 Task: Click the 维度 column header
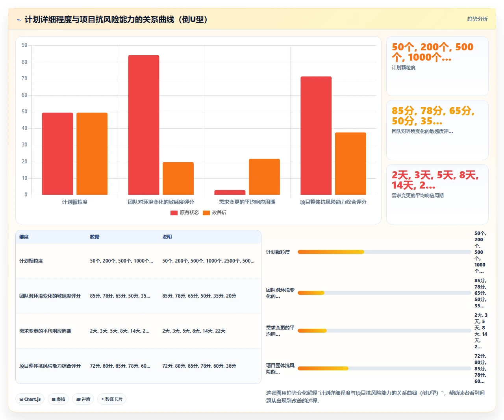[x=24, y=237]
